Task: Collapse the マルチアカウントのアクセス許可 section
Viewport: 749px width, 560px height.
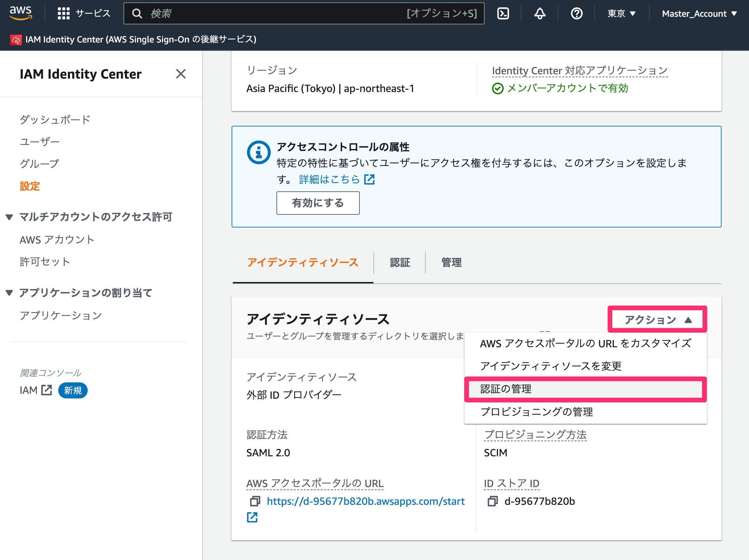Action: click(x=9, y=217)
